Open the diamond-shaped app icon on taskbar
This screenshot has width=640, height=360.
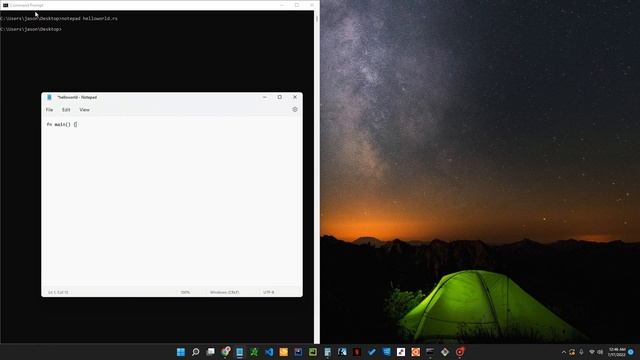click(445, 352)
